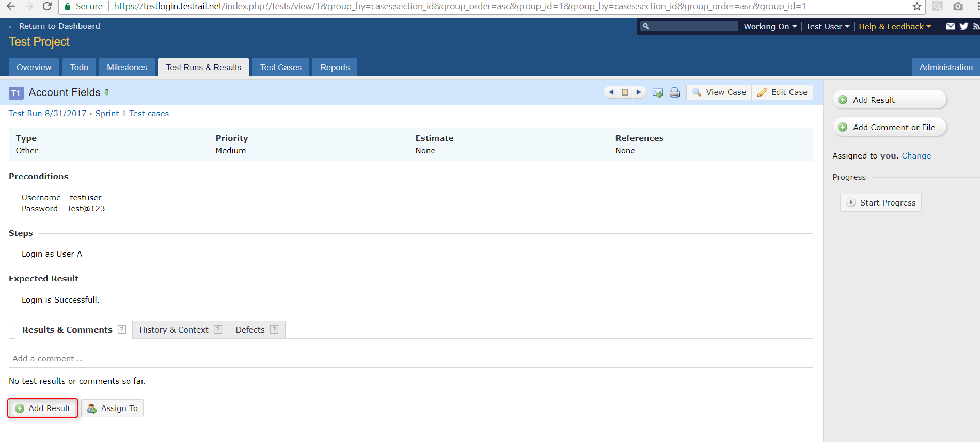Switch to History & Context tab
980x442 pixels.
(x=180, y=329)
